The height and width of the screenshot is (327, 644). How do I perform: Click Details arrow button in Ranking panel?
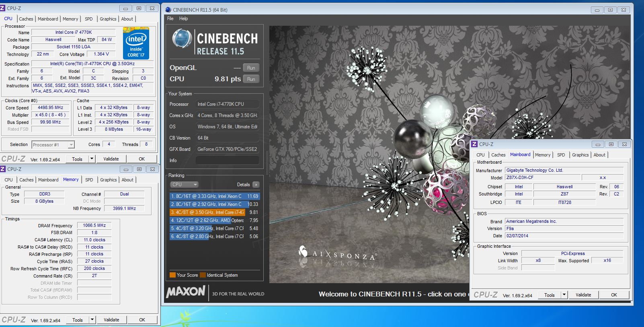(256, 185)
